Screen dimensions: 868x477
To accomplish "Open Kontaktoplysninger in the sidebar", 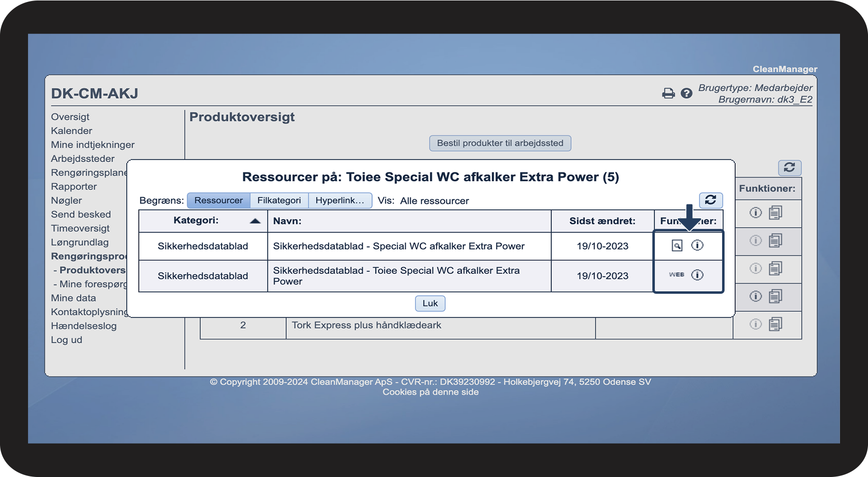I will coord(89,312).
